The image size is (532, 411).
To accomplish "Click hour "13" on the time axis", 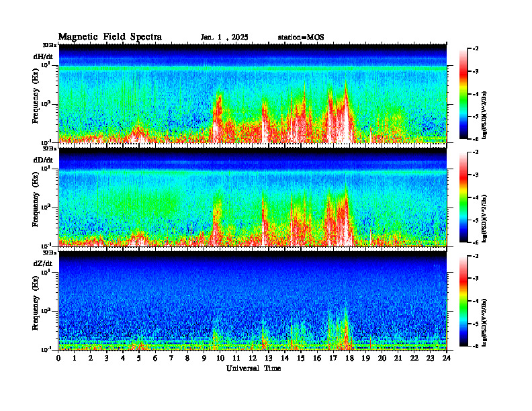I will point(269,359).
